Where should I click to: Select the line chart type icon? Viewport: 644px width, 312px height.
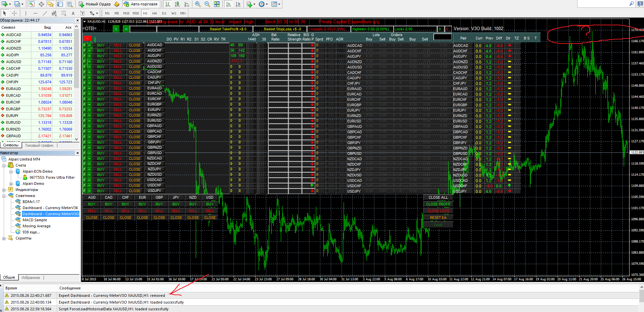pos(187,4)
